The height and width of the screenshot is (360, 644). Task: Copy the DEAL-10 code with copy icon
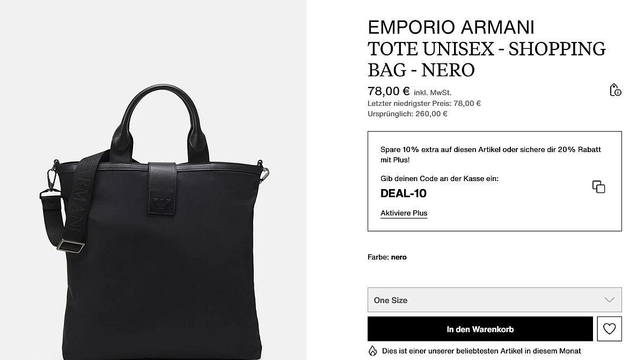(x=598, y=187)
